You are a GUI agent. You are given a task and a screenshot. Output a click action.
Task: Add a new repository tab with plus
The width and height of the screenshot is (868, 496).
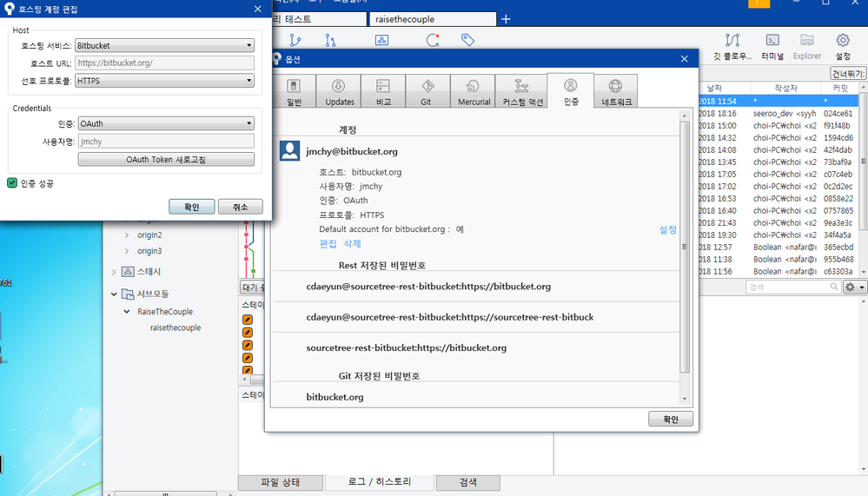click(x=506, y=19)
